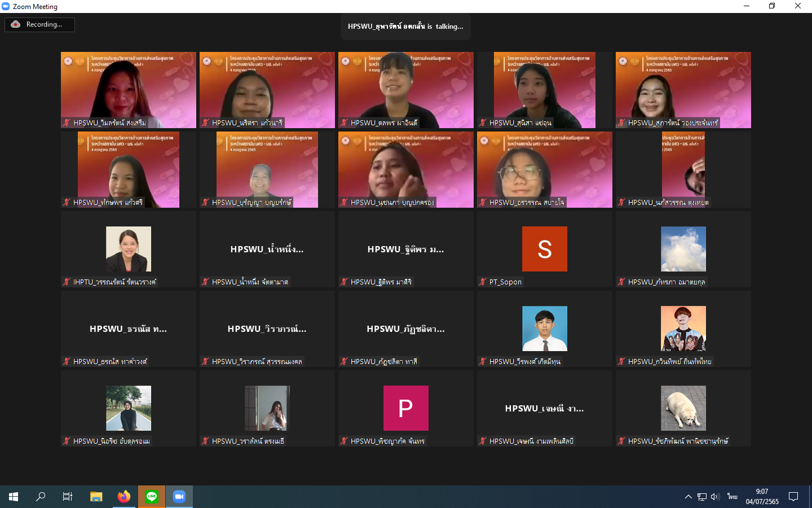Open the Windows Start menu
The image size is (812, 508).
[x=14, y=497]
